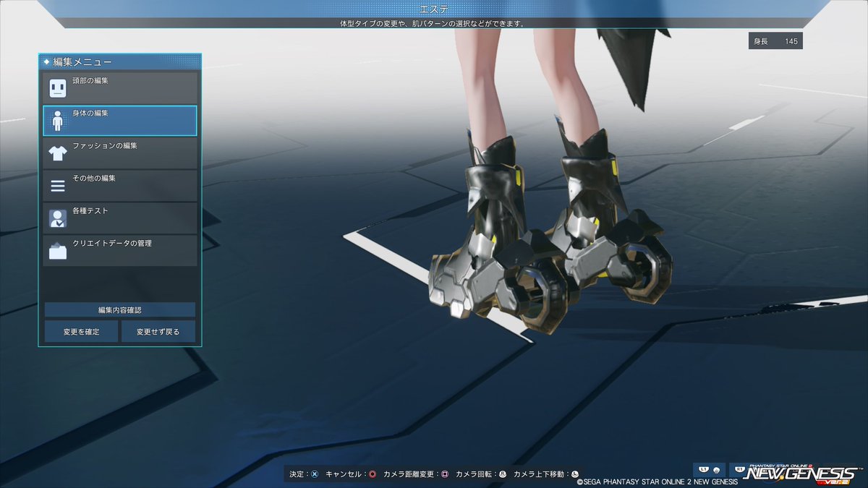The height and width of the screenshot is (488, 868).
Task: Click the face icon for 頭部の編集
Action: [58, 88]
